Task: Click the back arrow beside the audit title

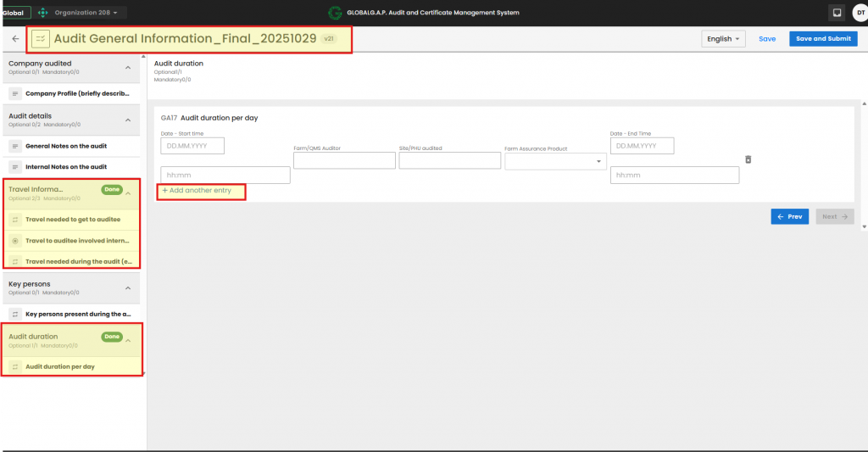Action: (15, 39)
